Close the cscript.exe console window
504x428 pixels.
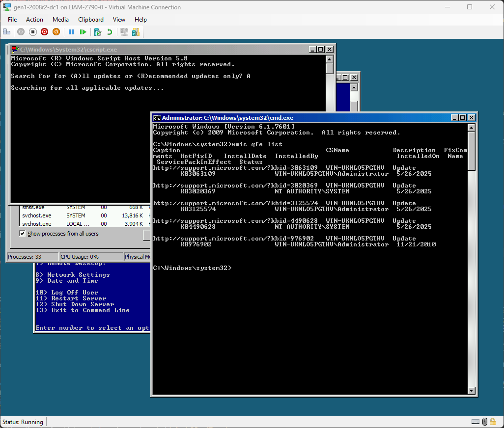click(x=330, y=50)
